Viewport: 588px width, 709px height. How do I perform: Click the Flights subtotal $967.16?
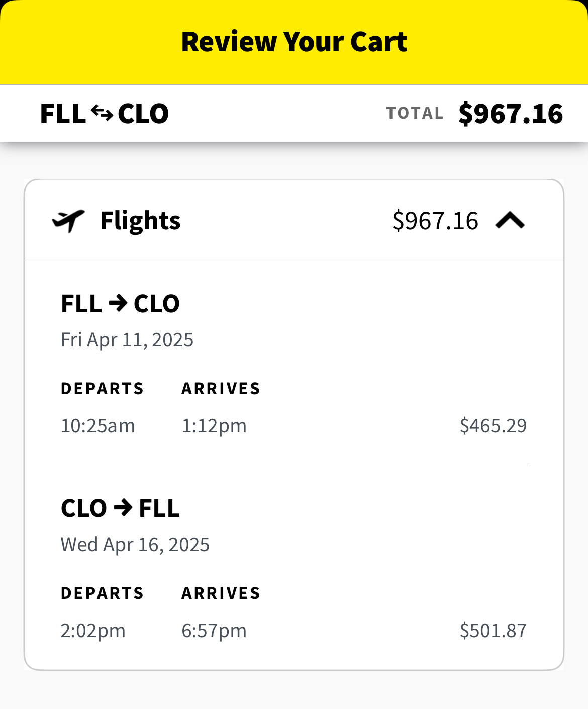tap(435, 221)
